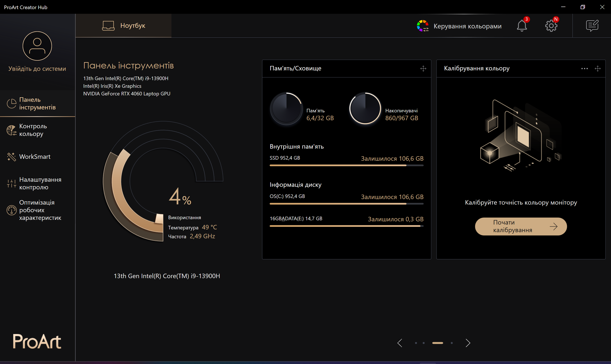
Task: Click the feedback note icon
Action: [592, 26]
